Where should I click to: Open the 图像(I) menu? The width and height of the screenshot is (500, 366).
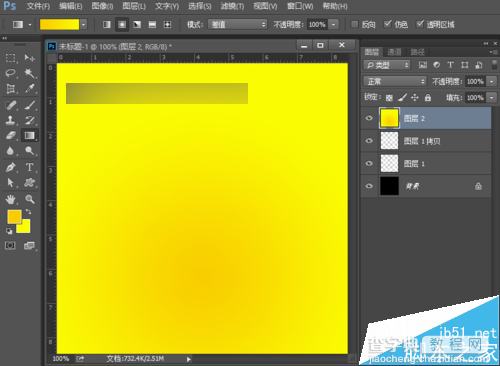click(102, 6)
